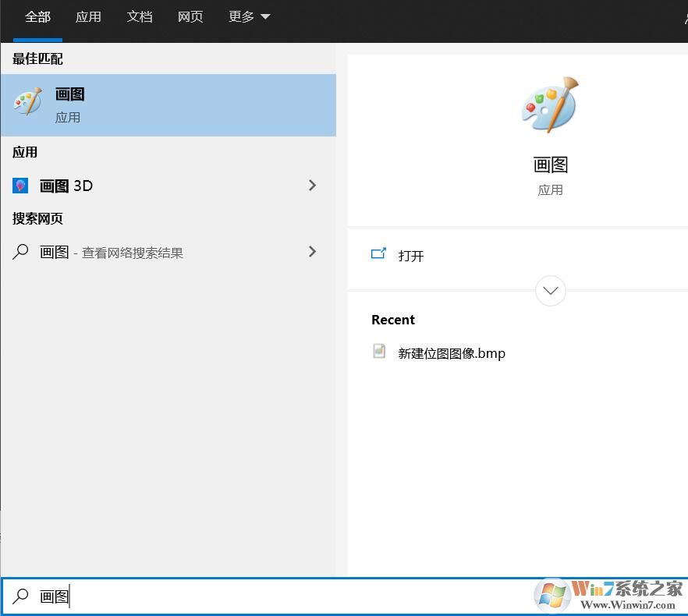
Task: Expand the 更多 dropdown menu
Action: [x=248, y=16]
